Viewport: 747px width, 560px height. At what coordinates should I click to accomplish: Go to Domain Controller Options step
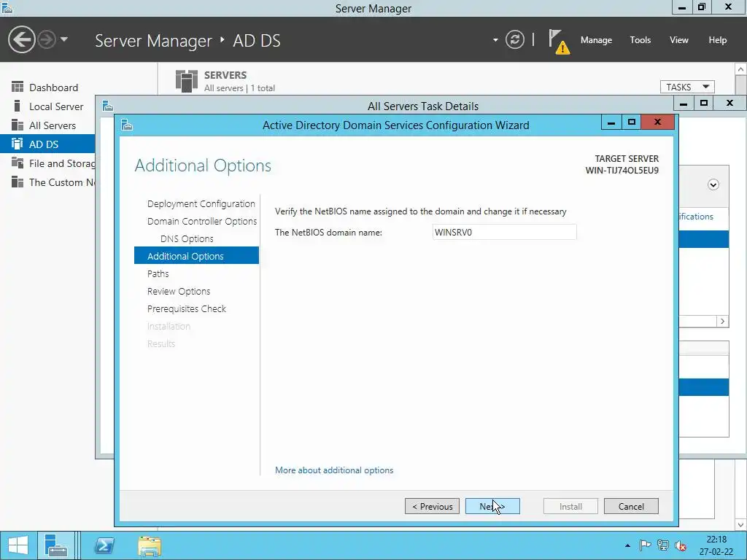click(x=202, y=222)
